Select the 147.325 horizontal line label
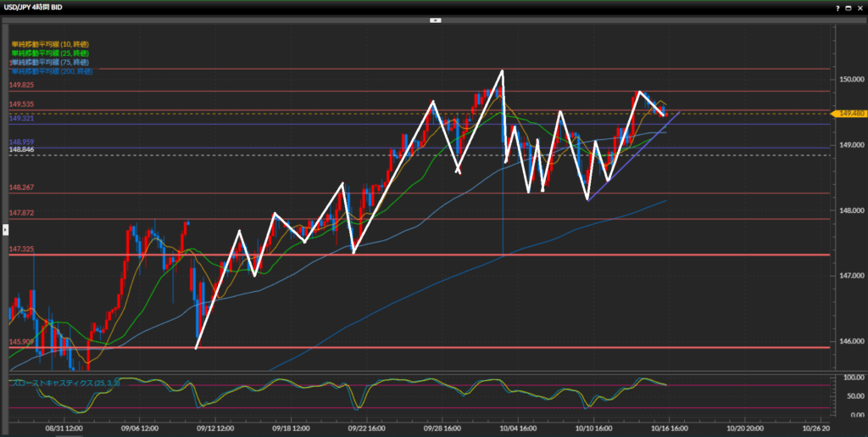 [21, 249]
